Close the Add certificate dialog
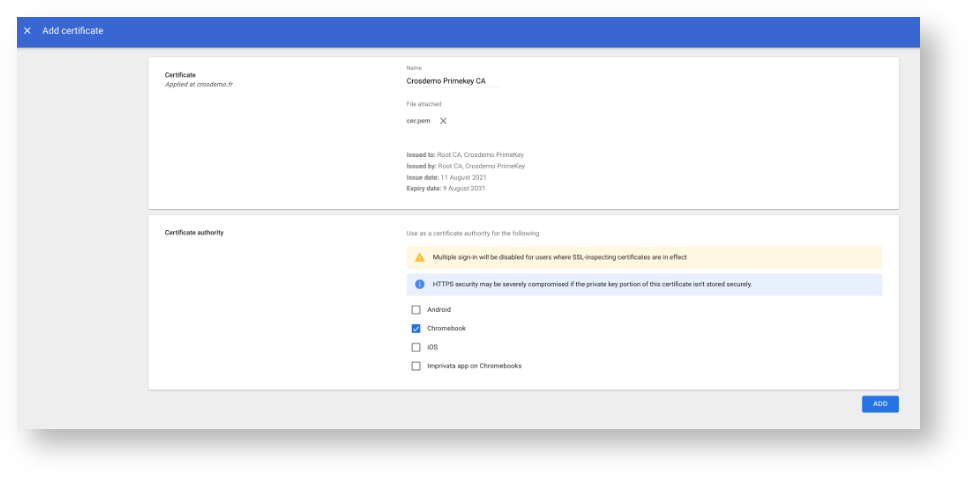Image resolution: width=969 pixels, height=477 pixels. (x=27, y=31)
